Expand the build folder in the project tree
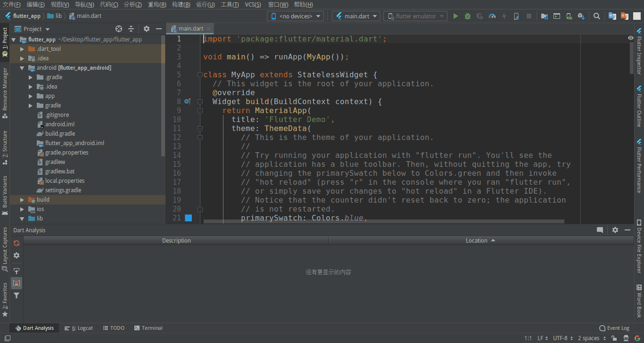Image resolution: width=644 pixels, height=343 pixels. (22, 200)
